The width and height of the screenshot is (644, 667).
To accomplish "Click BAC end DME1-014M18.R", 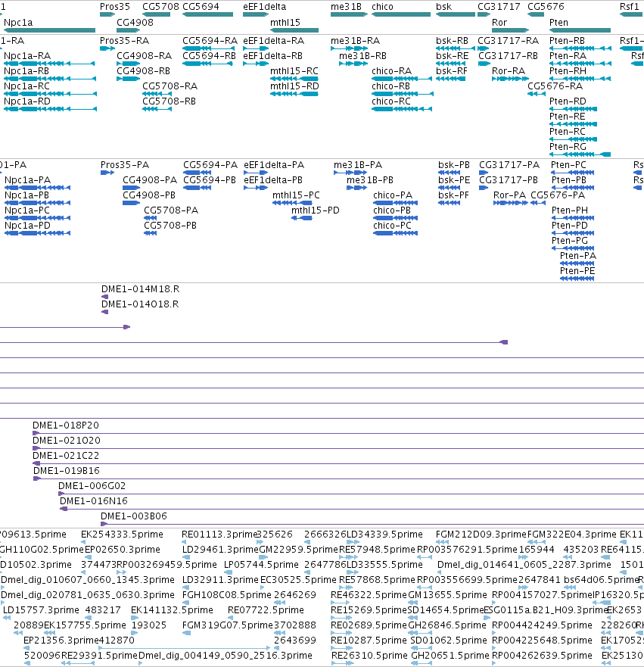I will tap(140, 289).
